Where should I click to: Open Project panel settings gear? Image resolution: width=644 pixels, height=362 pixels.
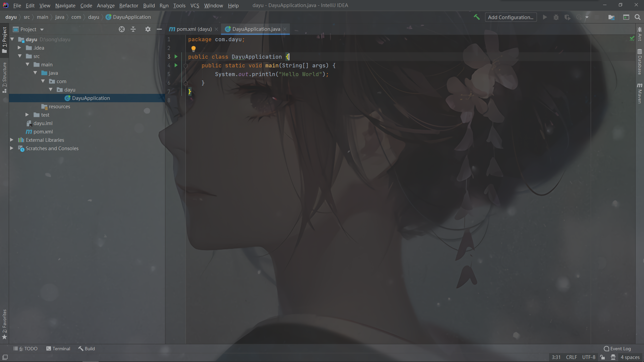click(148, 29)
